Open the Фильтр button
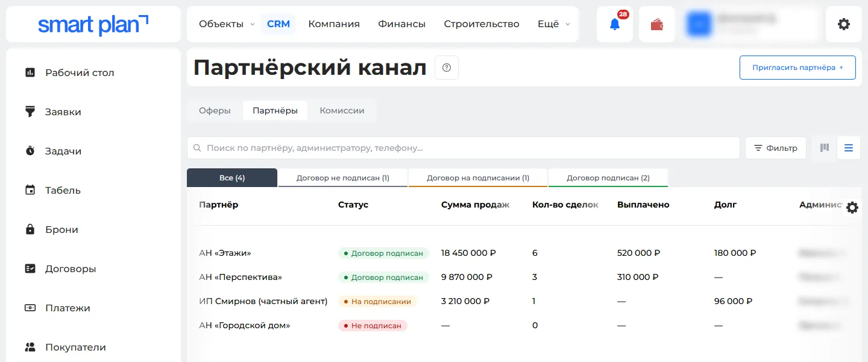868x362 pixels. [x=776, y=148]
